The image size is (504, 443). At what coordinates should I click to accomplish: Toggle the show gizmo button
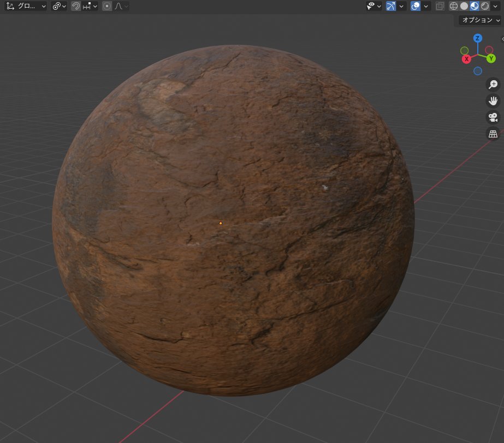[x=391, y=6]
